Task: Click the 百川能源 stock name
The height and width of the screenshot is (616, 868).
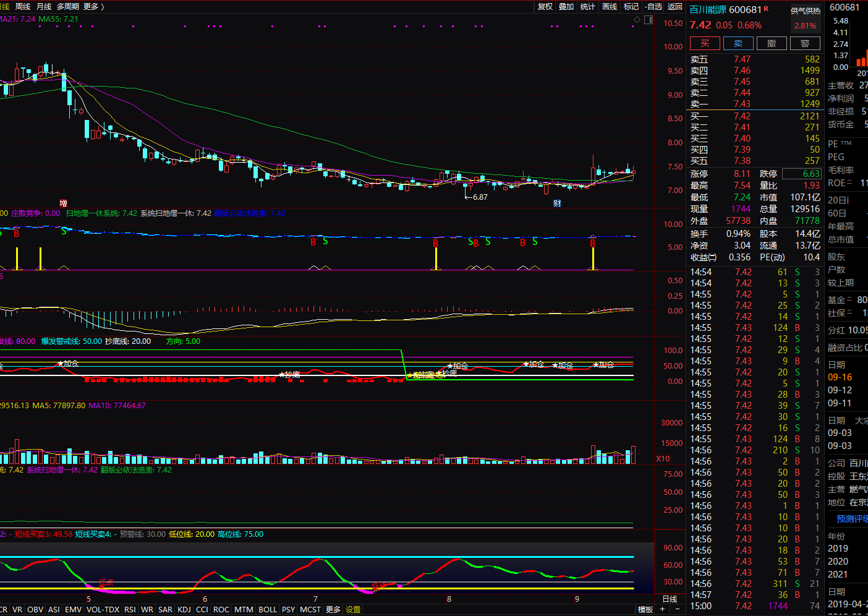Action: (x=708, y=9)
